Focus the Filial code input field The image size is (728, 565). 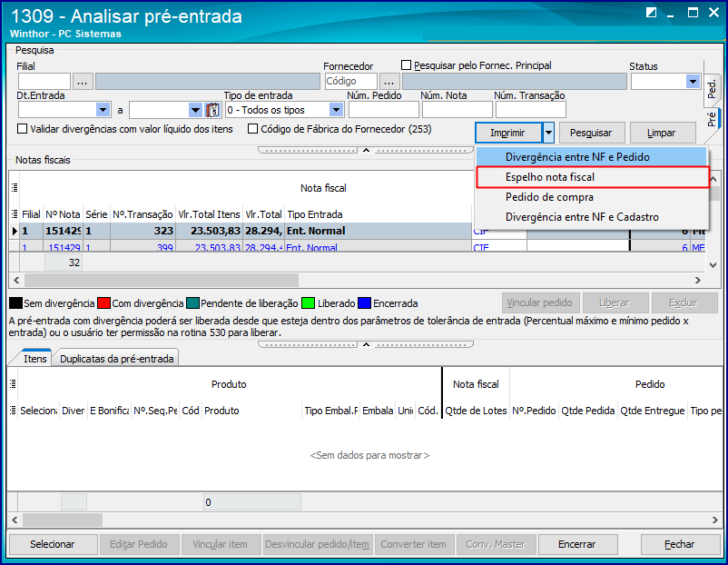tap(44, 82)
